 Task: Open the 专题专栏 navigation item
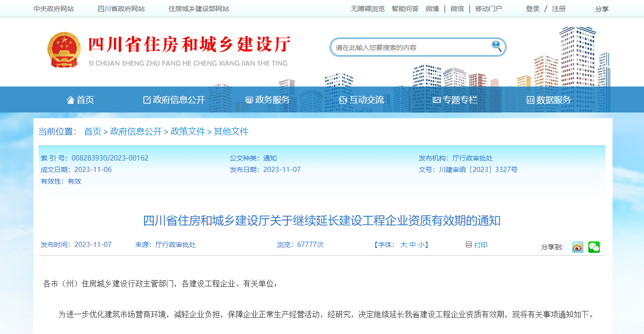click(x=455, y=100)
